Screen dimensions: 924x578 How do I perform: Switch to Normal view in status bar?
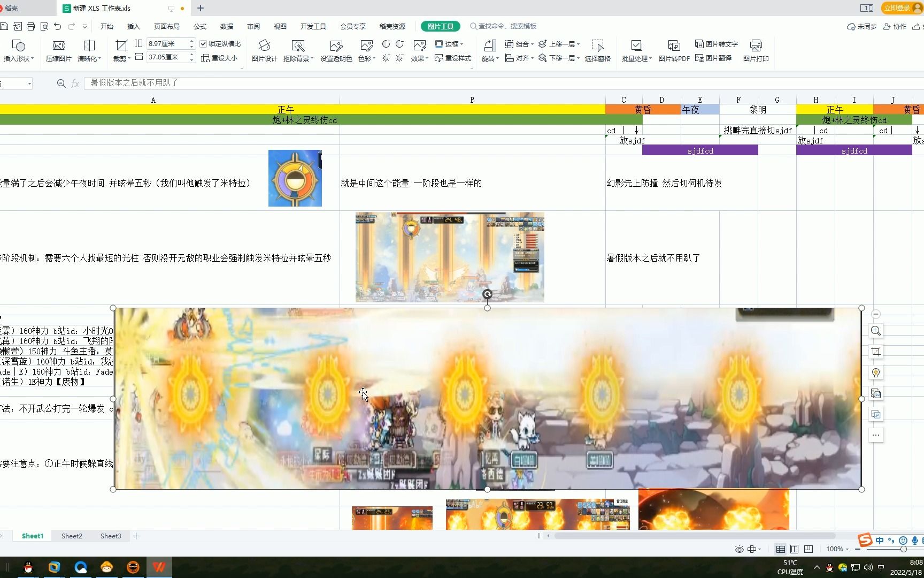coord(781,549)
